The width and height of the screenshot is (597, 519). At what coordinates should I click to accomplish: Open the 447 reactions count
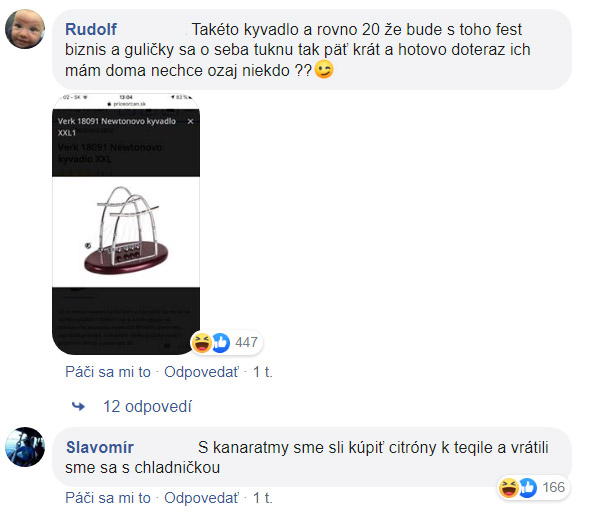[246, 342]
